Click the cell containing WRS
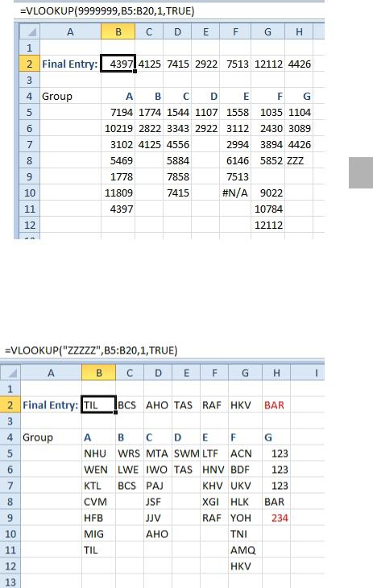Viewport: 373px width, 588px height. pos(130,453)
